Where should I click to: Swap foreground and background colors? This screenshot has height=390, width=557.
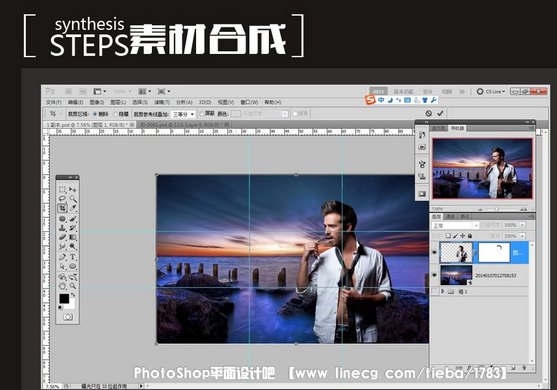click(x=73, y=295)
